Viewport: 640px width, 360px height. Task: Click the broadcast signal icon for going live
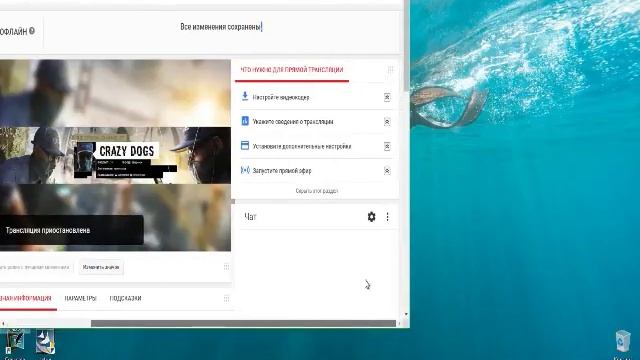click(245, 170)
